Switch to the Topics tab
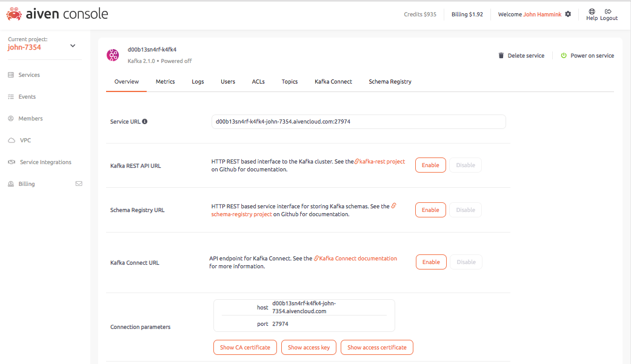This screenshot has width=631, height=364. coord(289,81)
